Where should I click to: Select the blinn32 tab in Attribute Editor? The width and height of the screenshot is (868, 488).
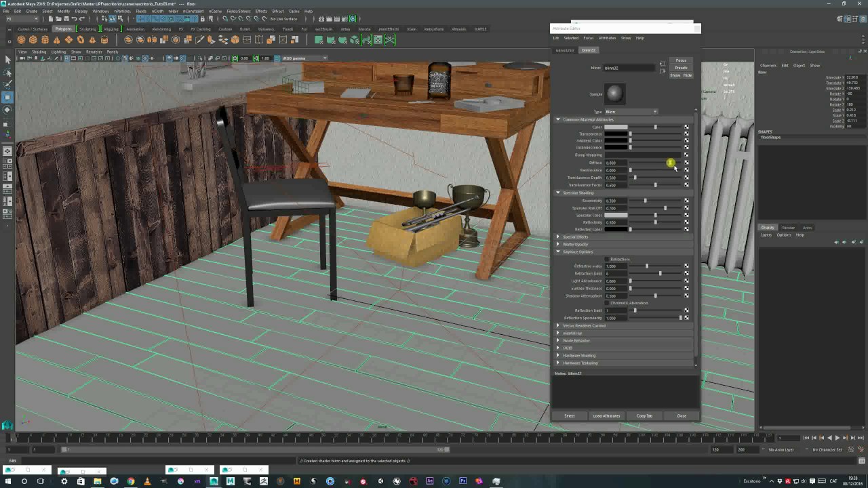pyautogui.click(x=589, y=50)
